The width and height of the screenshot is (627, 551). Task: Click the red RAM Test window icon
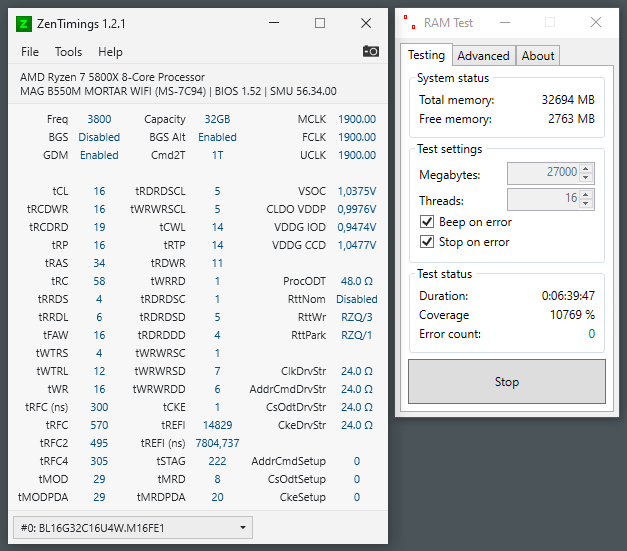click(x=409, y=22)
